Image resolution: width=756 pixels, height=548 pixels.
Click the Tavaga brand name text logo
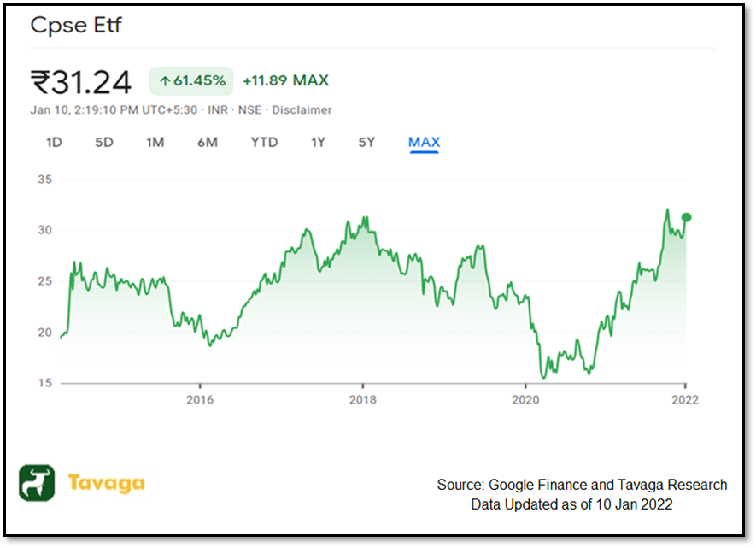(105, 482)
